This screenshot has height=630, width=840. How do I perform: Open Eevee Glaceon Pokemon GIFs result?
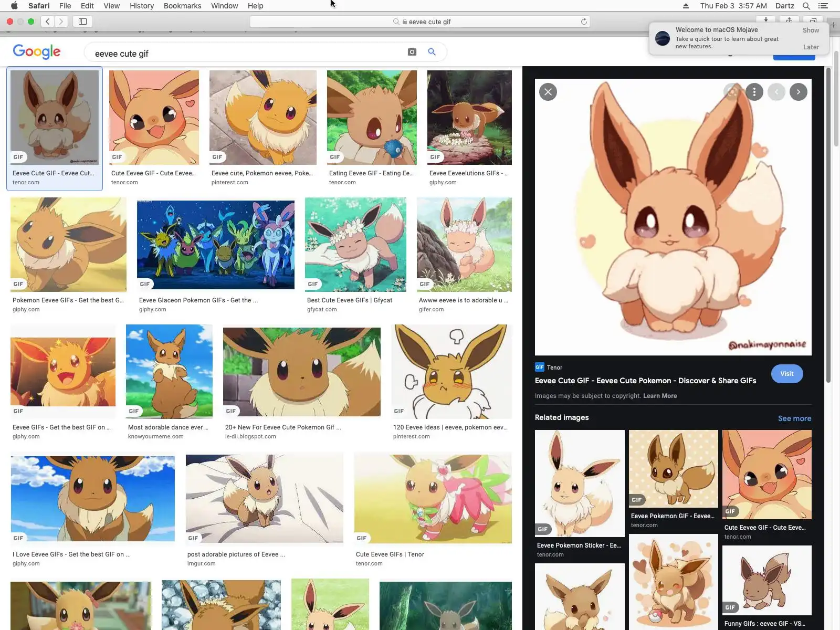216,245
